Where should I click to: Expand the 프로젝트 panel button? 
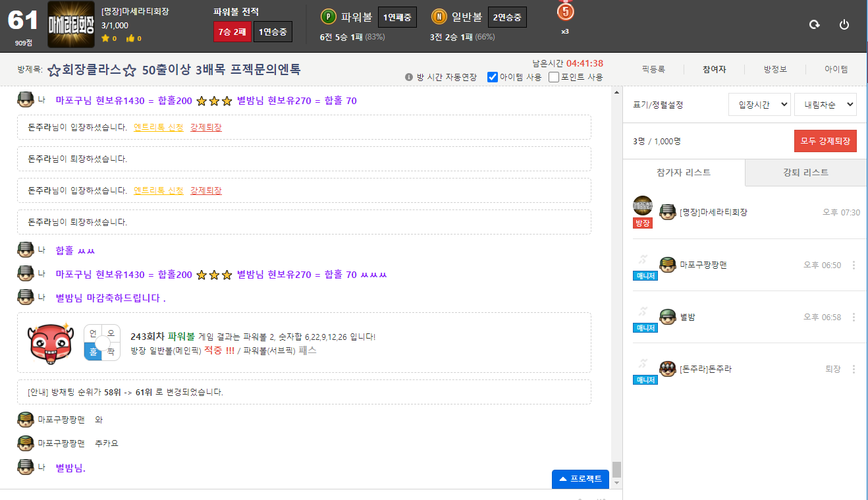(x=580, y=479)
